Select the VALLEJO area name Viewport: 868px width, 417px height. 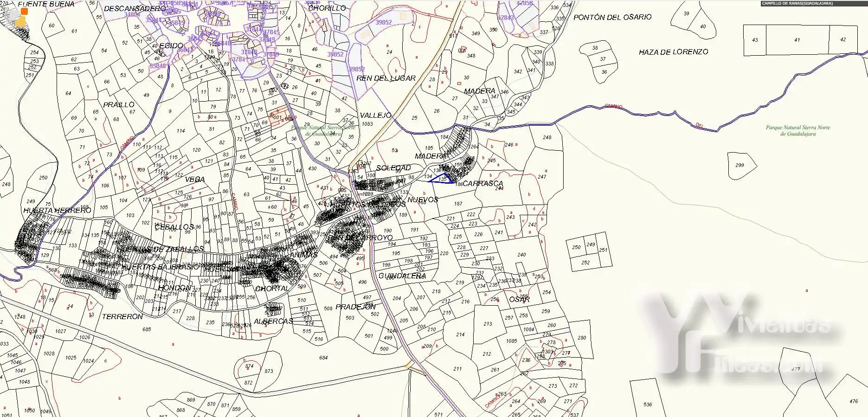[376, 115]
